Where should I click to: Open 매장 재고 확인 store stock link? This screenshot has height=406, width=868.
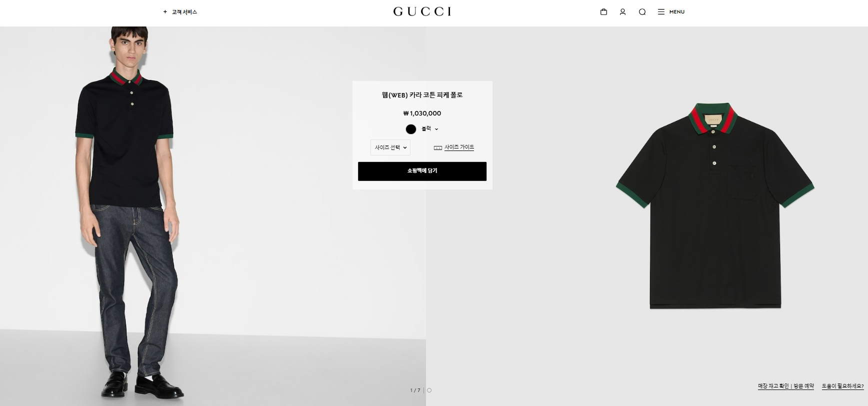(773, 386)
